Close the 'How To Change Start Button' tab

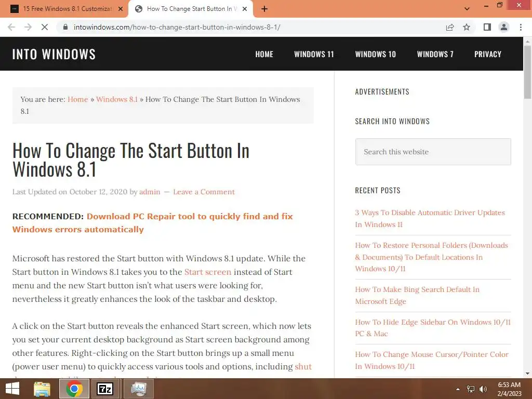point(245,9)
